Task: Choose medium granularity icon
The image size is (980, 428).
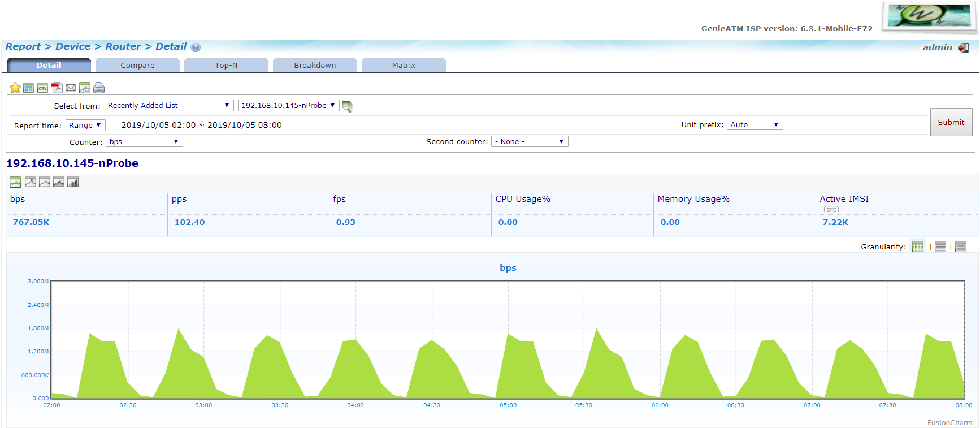Action: point(940,247)
